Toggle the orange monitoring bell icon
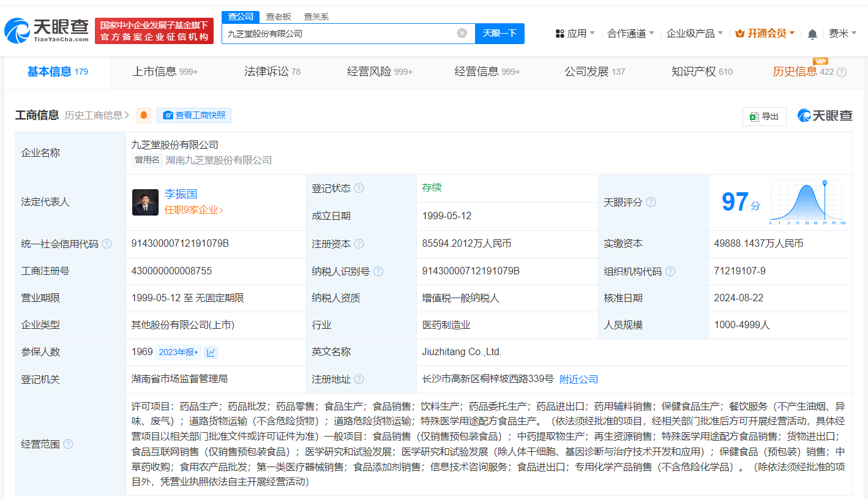868x499 pixels. 144,115
